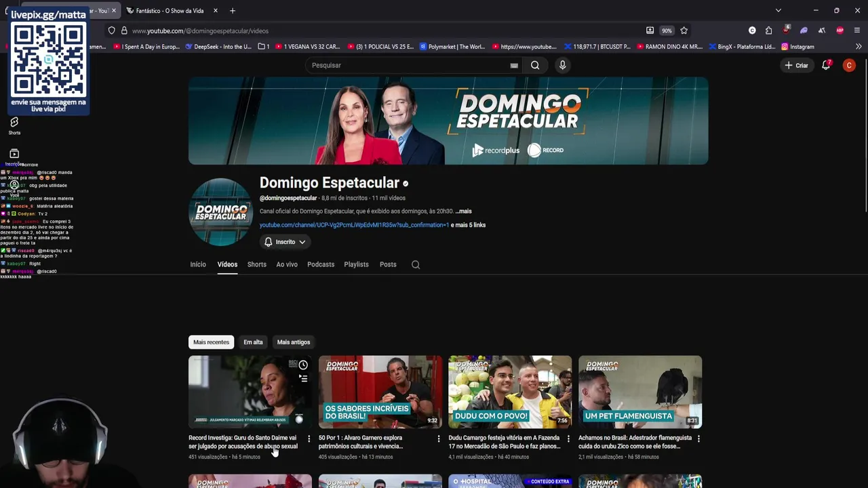This screenshot has width=868, height=488.
Task: Open RAMON DINO 4K bookmark
Action: pyautogui.click(x=669, y=47)
